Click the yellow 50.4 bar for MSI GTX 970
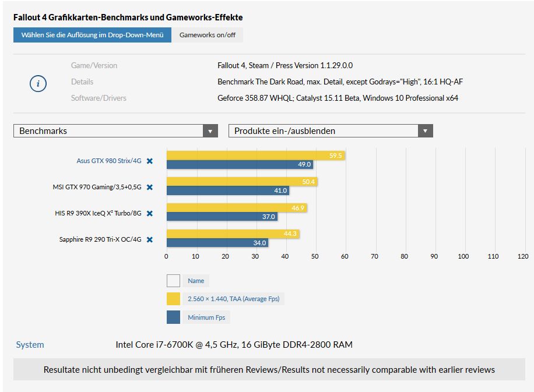534x392 pixels. click(242, 182)
